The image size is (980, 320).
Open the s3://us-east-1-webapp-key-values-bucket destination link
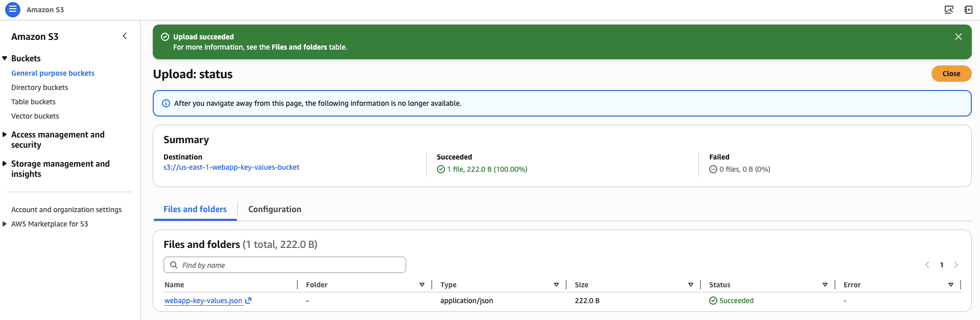pos(231,167)
